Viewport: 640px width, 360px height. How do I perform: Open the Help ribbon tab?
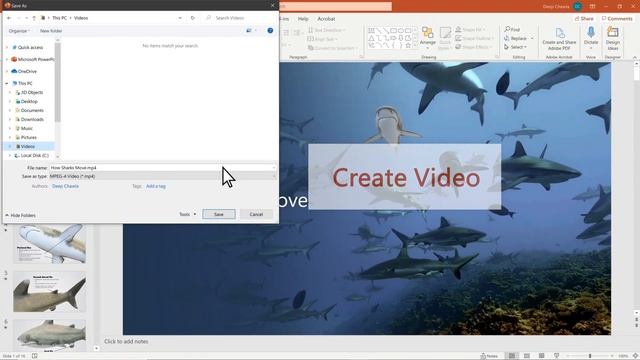pos(303,19)
